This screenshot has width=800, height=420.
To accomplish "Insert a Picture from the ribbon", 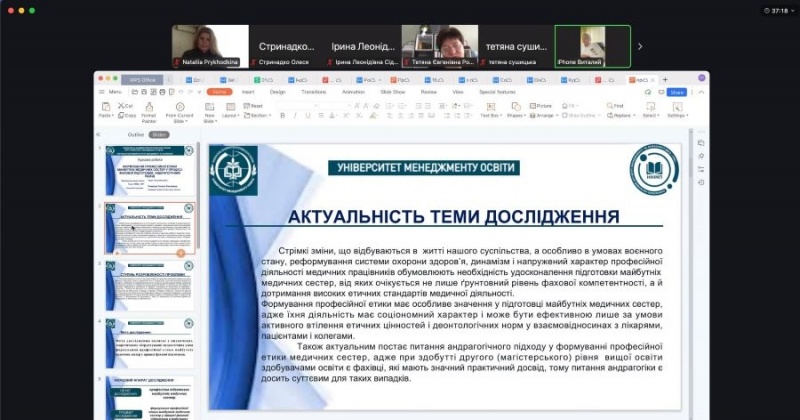I will tap(541, 105).
